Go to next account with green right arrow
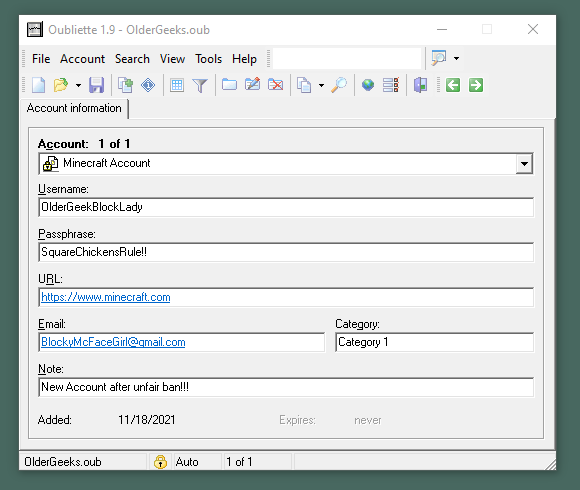Image resolution: width=580 pixels, height=490 pixels. point(476,85)
